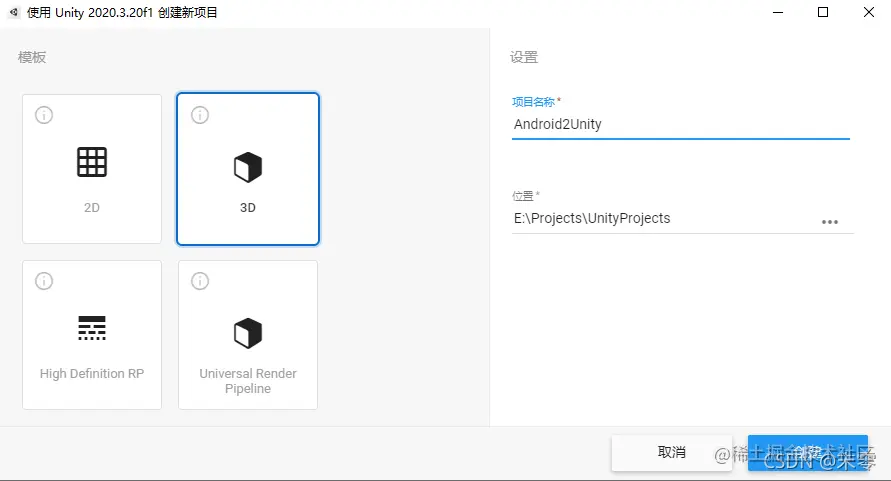Choose the Universal Render Pipeline template
891x481 pixels.
pos(248,335)
